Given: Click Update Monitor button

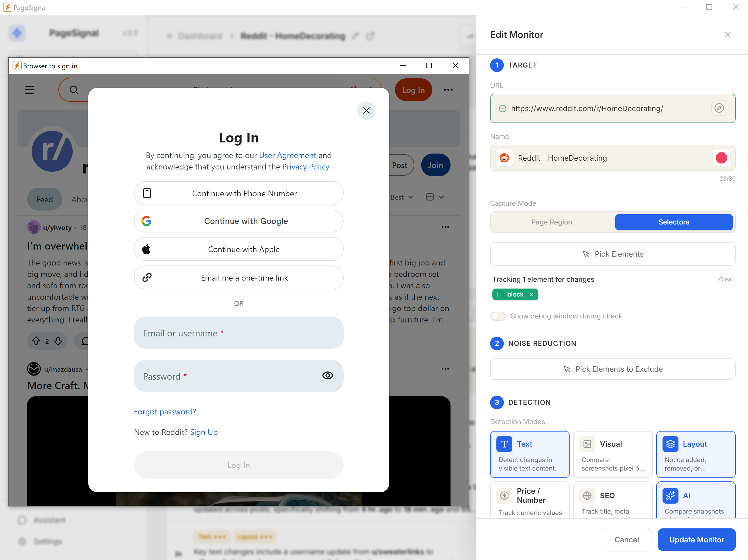Looking at the screenshot, I should pos(697,539).
